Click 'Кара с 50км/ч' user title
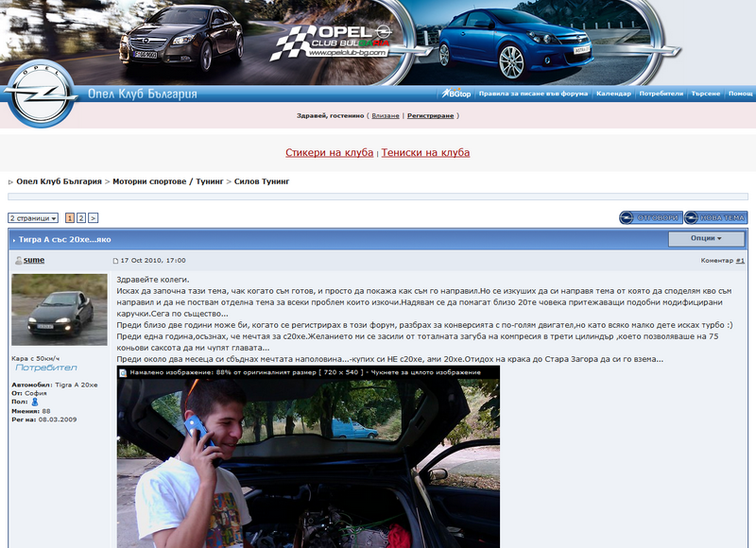756x548 pixels. click(36, 359)
